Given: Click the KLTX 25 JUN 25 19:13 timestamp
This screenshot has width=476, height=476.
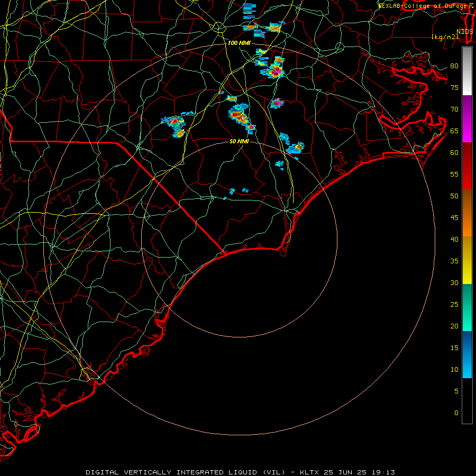Looking at the screenshot, I should tap(347, 472).
